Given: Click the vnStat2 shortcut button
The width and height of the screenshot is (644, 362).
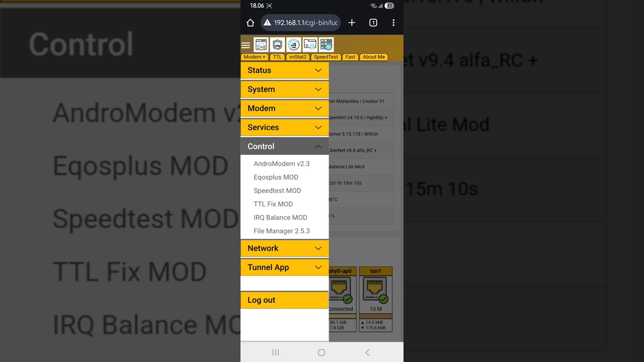Looking at the screenshot, I should 298,57.
